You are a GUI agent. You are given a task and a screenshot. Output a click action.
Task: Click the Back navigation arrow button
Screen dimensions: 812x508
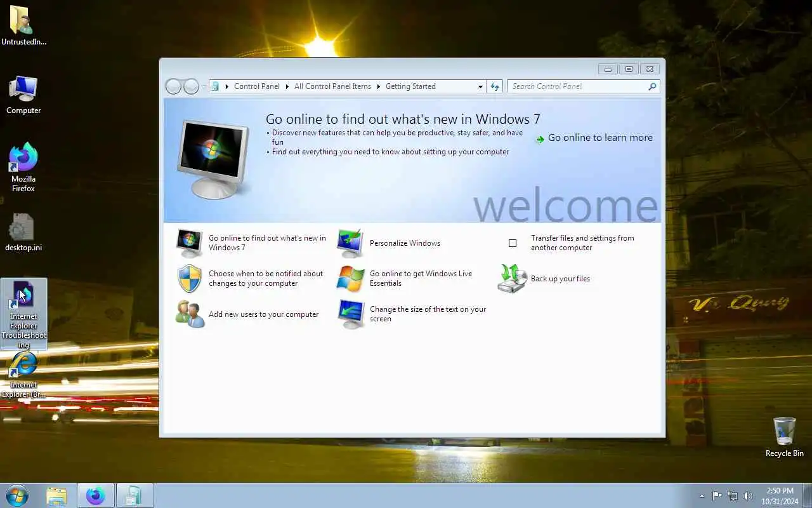pyautogui.click(x=173, y=86)
